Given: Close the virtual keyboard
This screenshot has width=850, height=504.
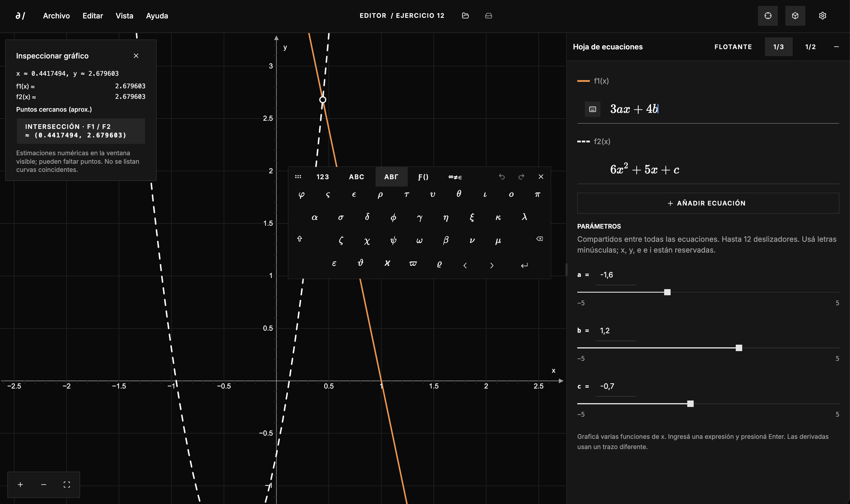Looking at the screenshot, I should coord(541,177).
